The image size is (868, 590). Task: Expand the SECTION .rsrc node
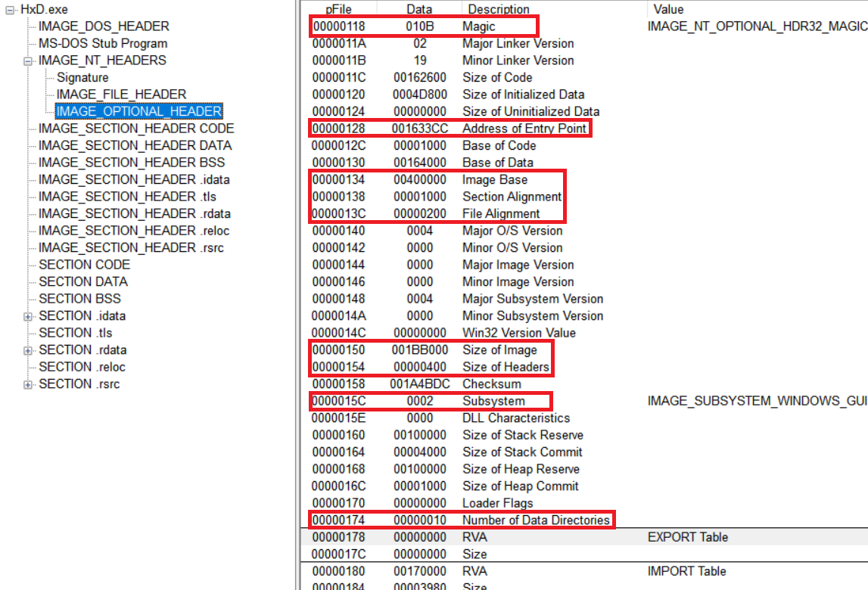point(28,385)
